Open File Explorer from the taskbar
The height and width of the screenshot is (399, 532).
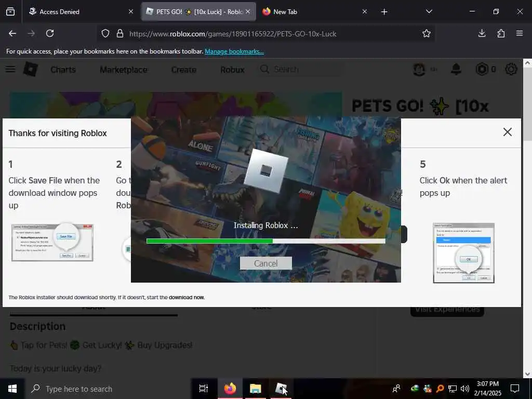256,389
